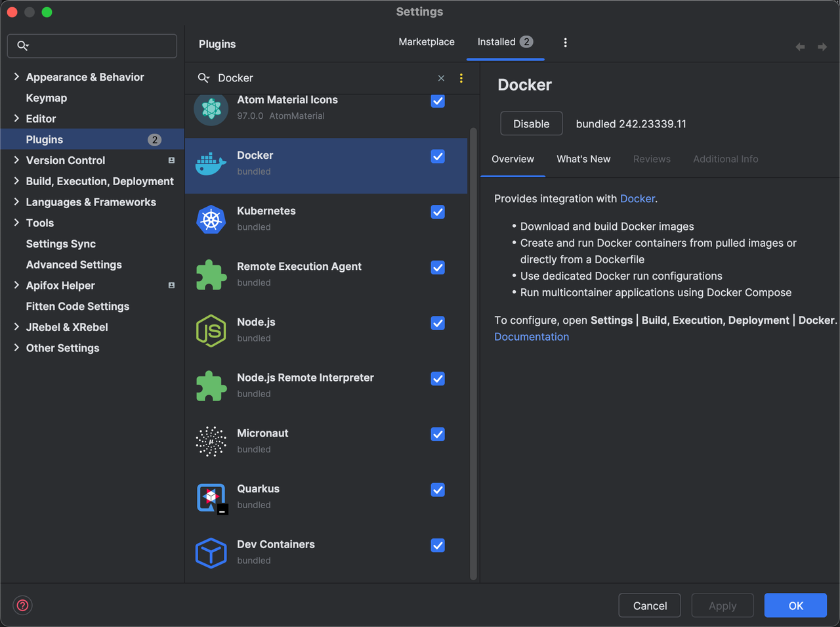Expand the Apifox Helper section
This screenshot has height=627, width=840.
(16, 286)
